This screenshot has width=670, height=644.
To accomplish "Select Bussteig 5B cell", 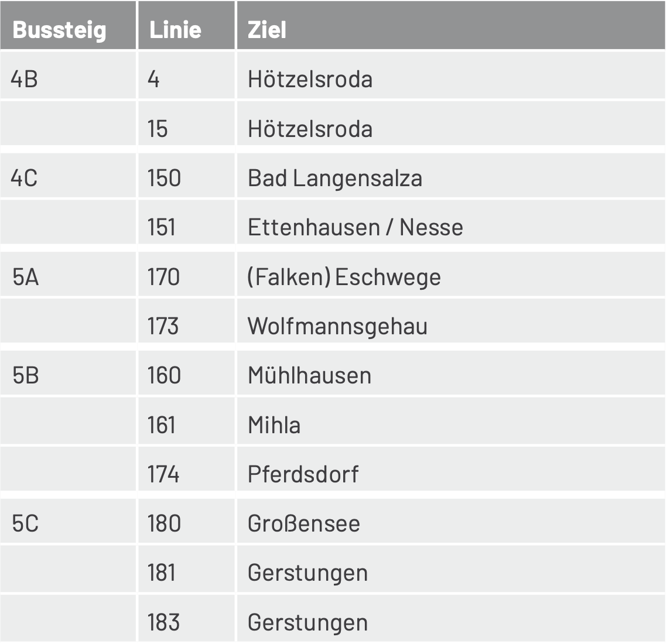I will click(68, 373).
